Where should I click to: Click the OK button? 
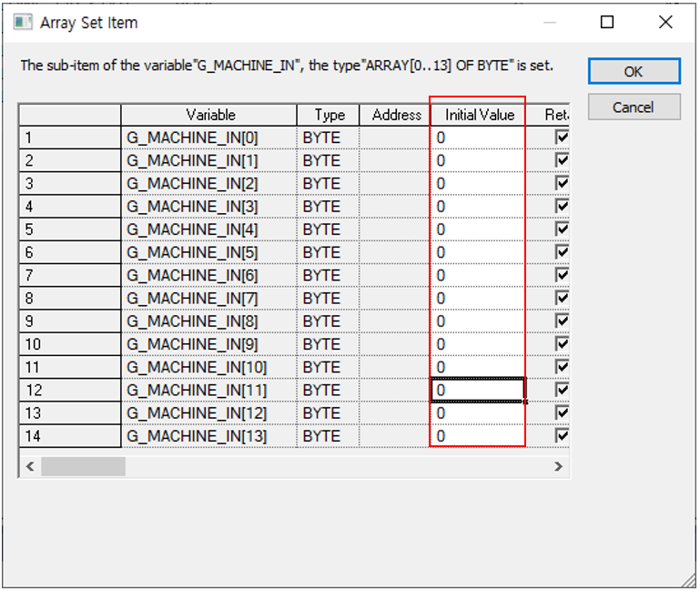pyautogui.click(x=634, y=72)
